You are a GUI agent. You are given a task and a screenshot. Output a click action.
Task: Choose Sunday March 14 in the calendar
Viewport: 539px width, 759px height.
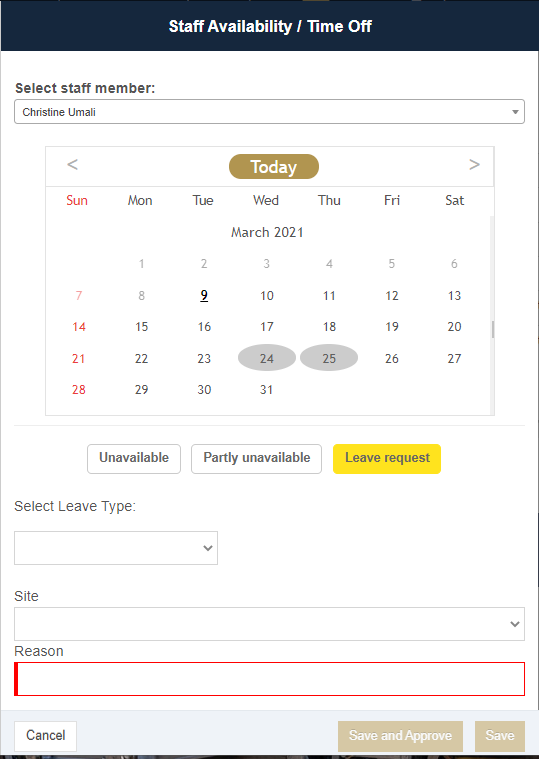tap(79, 327)
